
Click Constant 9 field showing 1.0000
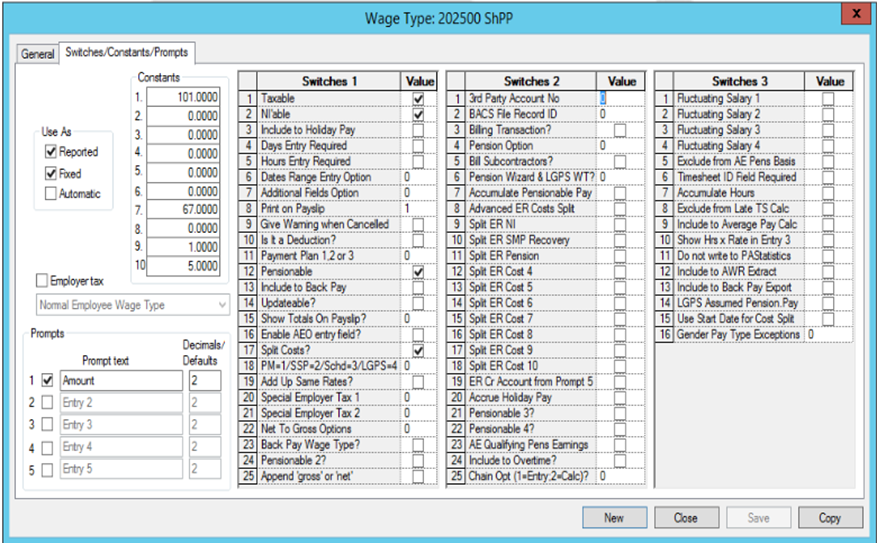pos(183,247)
